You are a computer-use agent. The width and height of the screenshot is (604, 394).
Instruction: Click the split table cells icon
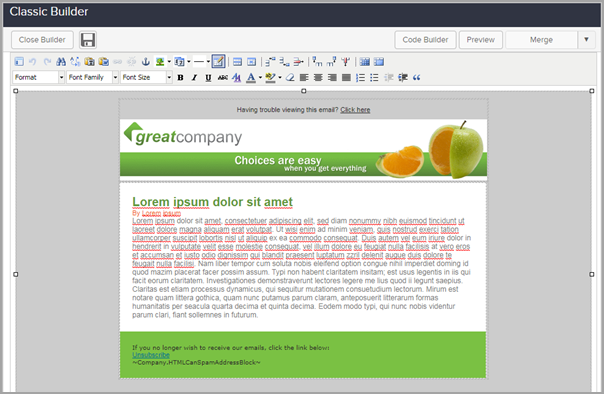pos(364,62)
